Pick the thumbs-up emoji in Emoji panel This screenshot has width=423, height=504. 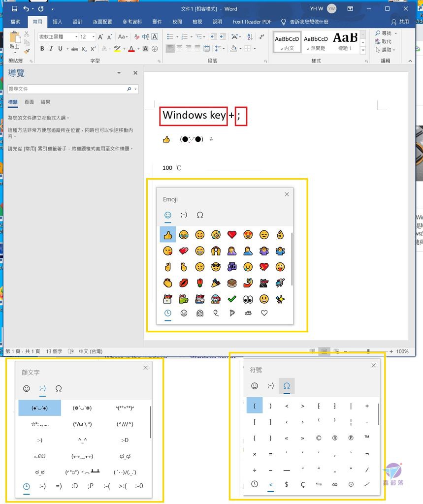click(x=167, y=235)
